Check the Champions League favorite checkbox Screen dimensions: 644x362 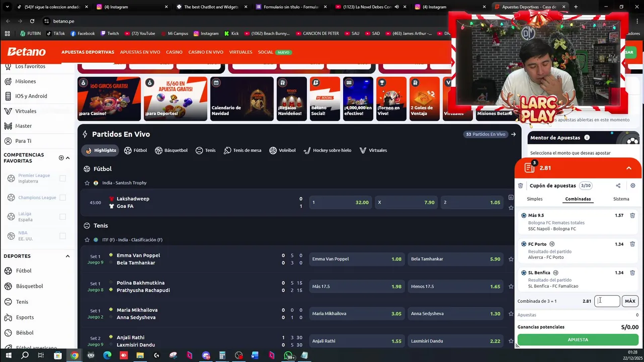point(62,198)
